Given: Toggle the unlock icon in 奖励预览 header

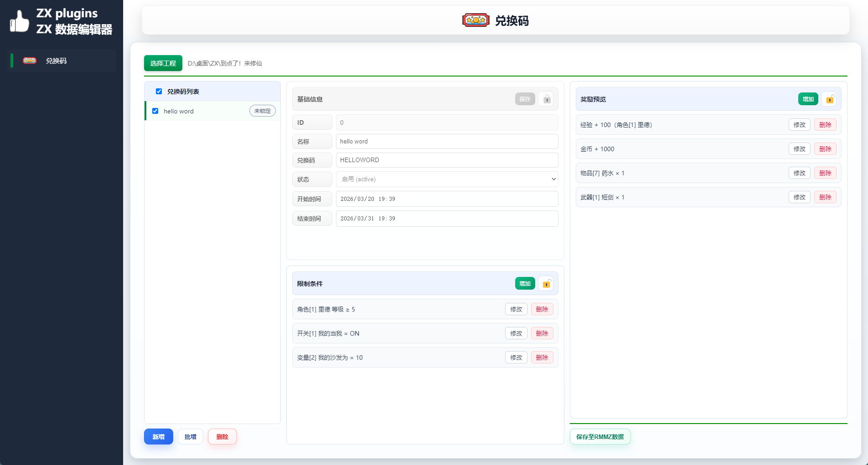Looking at the screenshot, I should [x=829, y=99].
